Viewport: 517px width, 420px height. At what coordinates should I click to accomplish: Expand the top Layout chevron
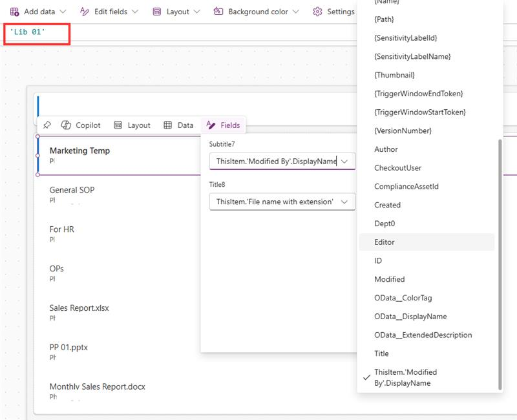[x=197, y=12]
